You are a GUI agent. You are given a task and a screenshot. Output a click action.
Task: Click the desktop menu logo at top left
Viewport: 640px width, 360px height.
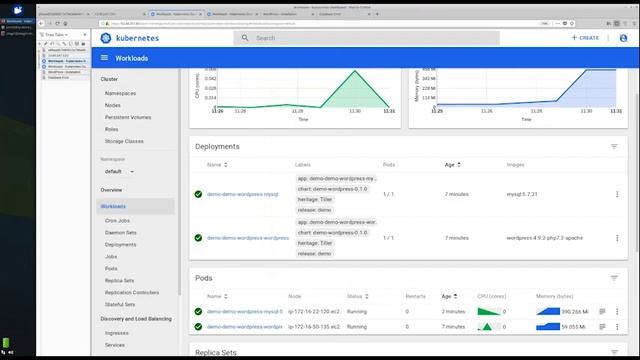point(18,10)
